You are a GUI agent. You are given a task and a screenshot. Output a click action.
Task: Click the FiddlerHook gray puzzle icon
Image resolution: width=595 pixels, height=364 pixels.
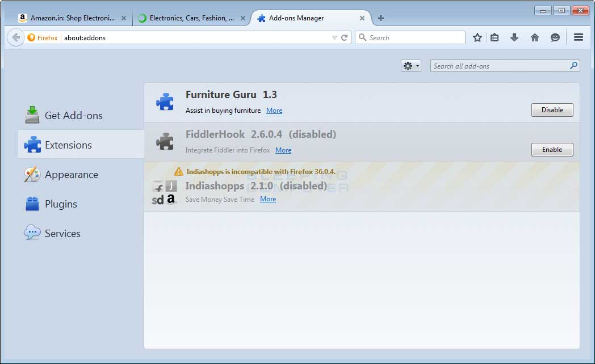(165, 141)
